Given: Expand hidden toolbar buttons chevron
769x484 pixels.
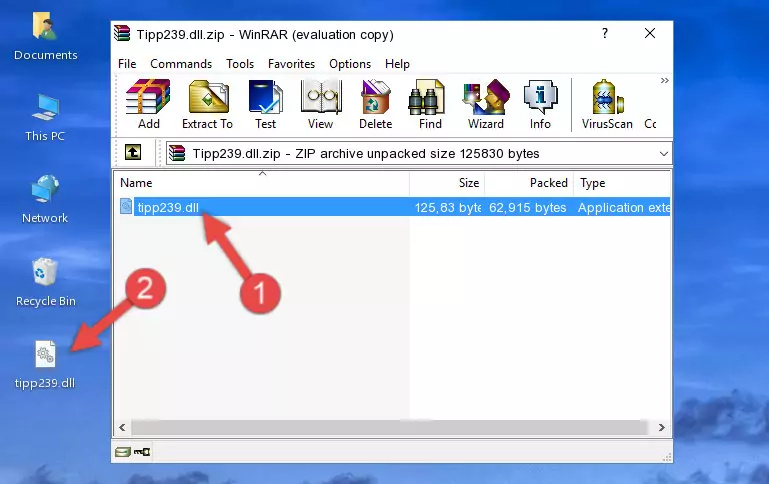Looking at the screenshot, I should 665,80.
